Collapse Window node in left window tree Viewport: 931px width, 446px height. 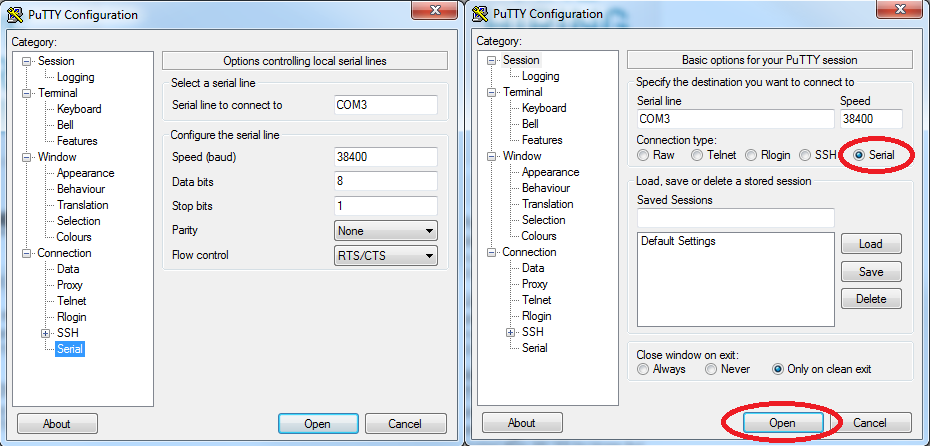[26, 157]
